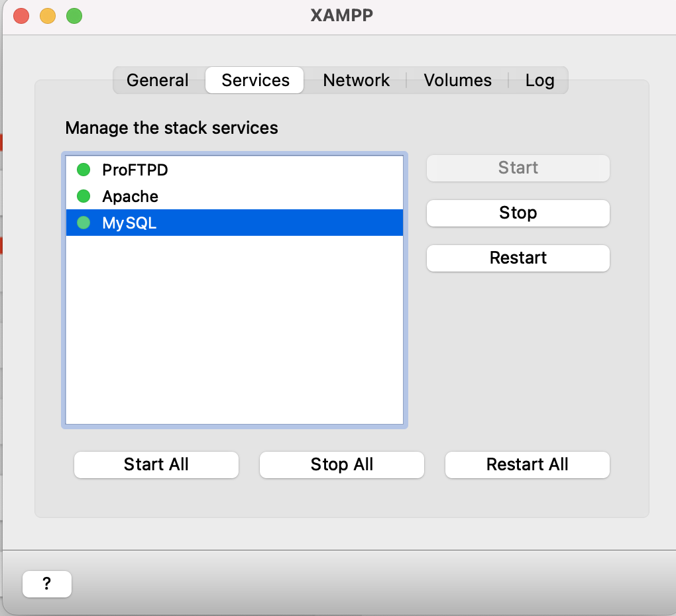
Task: Select the ProFTPD service row
Action: pyautogui.click(x=235, y=170)
